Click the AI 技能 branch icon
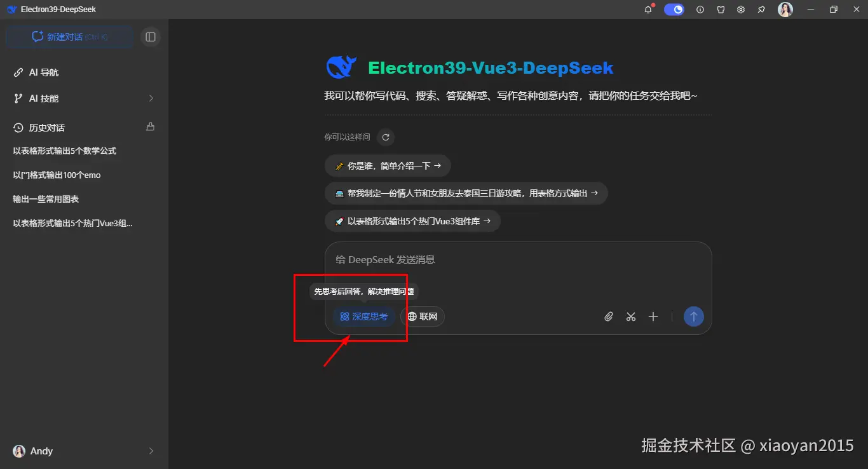Image resolution: width=868 pixels, height=469 pixels. point(18,99)
